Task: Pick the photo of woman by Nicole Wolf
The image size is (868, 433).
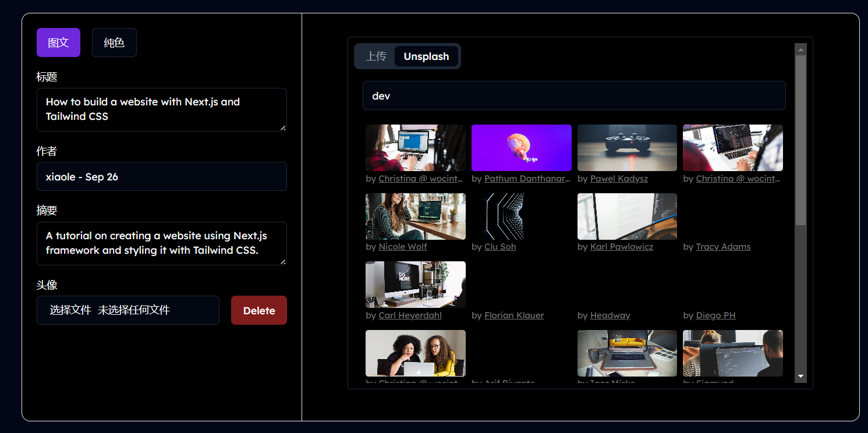Action: pos(415,216)
